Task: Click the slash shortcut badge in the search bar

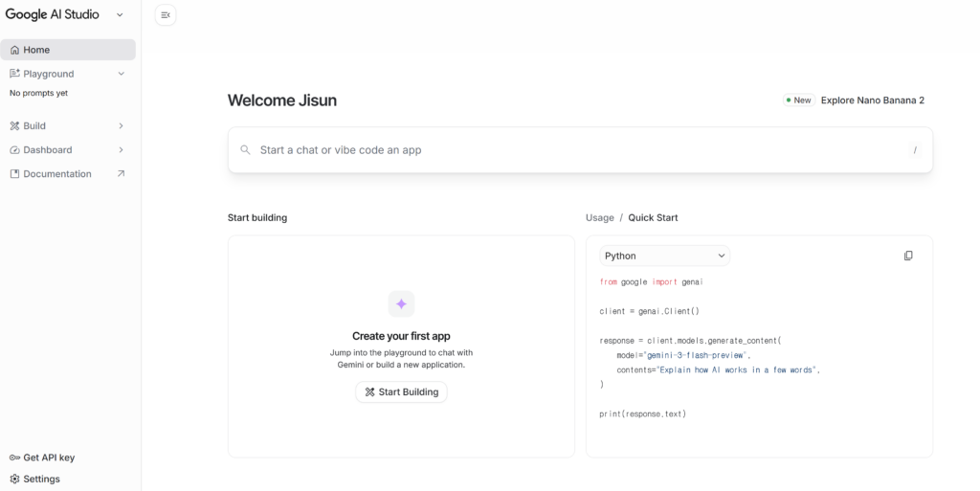Action: pyautogui.click(x=915, y=150)
